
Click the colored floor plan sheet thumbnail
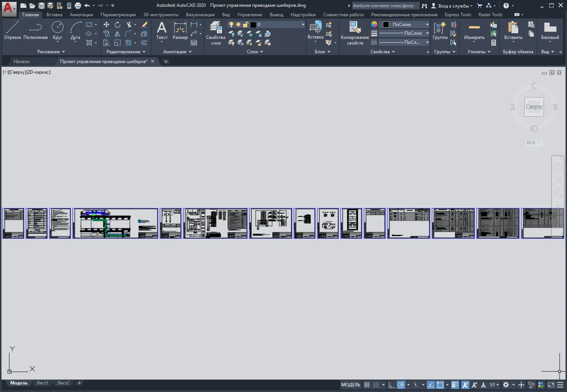(115, 224)
